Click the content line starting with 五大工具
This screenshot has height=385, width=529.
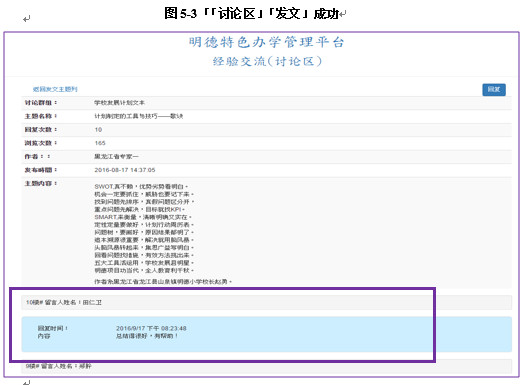tap(144, 263)
